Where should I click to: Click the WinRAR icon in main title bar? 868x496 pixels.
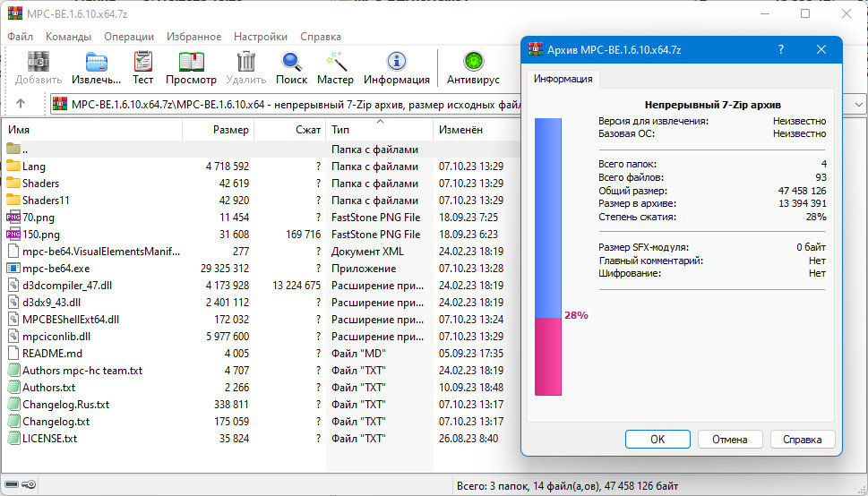click(x=15, y=13)
